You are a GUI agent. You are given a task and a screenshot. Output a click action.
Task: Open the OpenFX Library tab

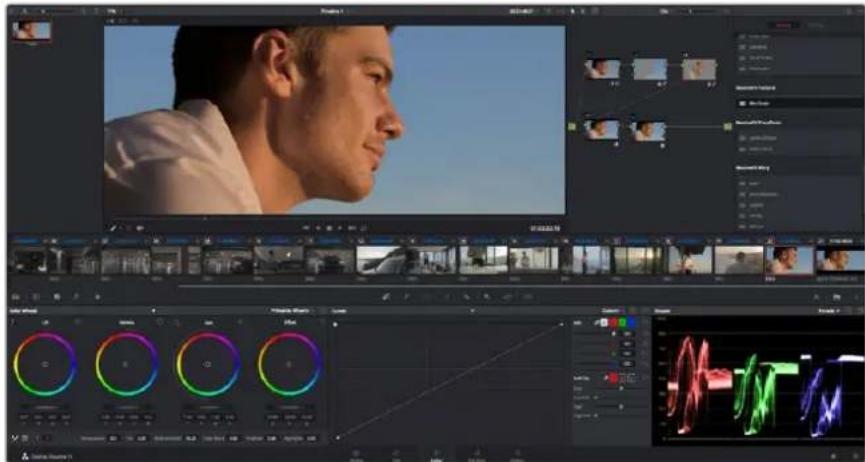(783, 25)
